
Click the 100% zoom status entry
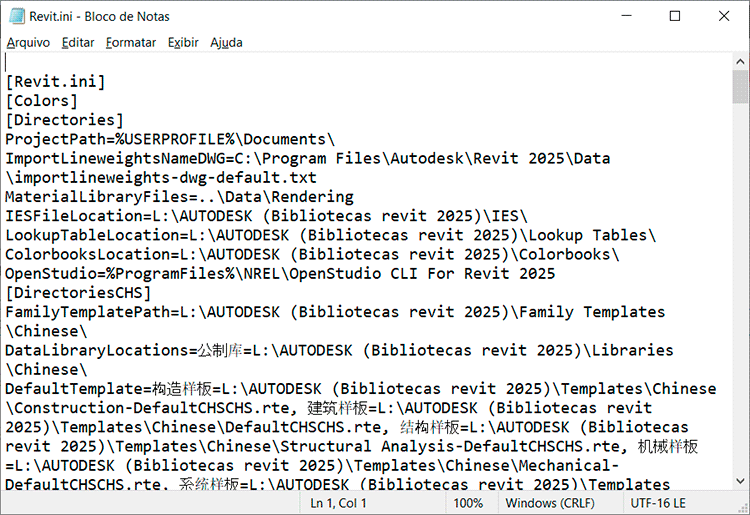point(468,503)
